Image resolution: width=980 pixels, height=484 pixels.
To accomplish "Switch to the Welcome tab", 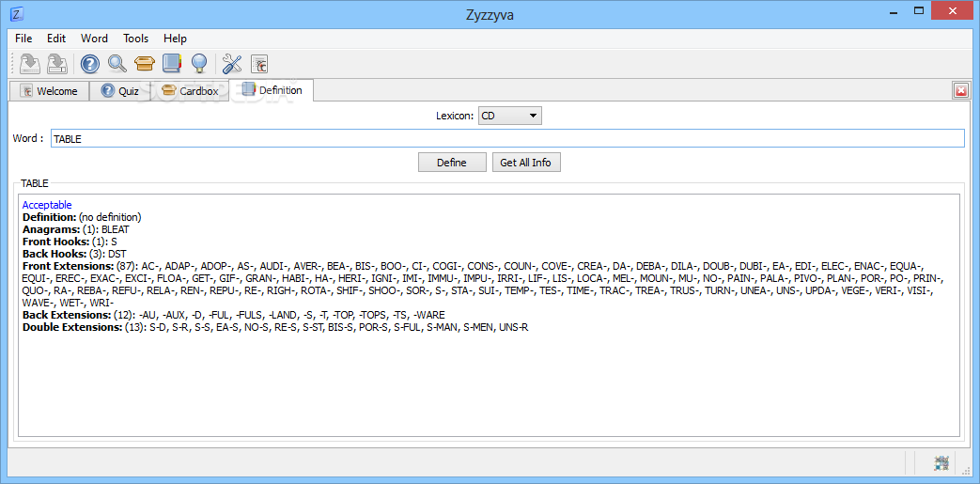I will coord(49,91).
